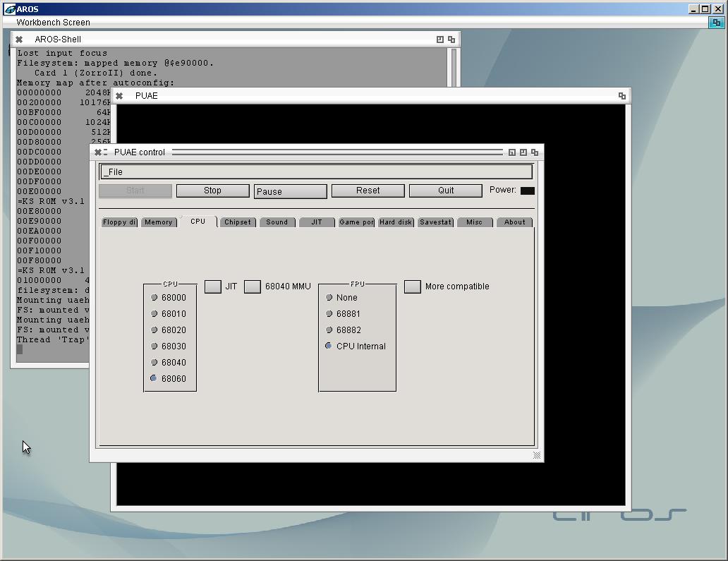This screenshot has width=728, height=561.
Task: Switch to the Savestates tab
Action: click(435, 222)
